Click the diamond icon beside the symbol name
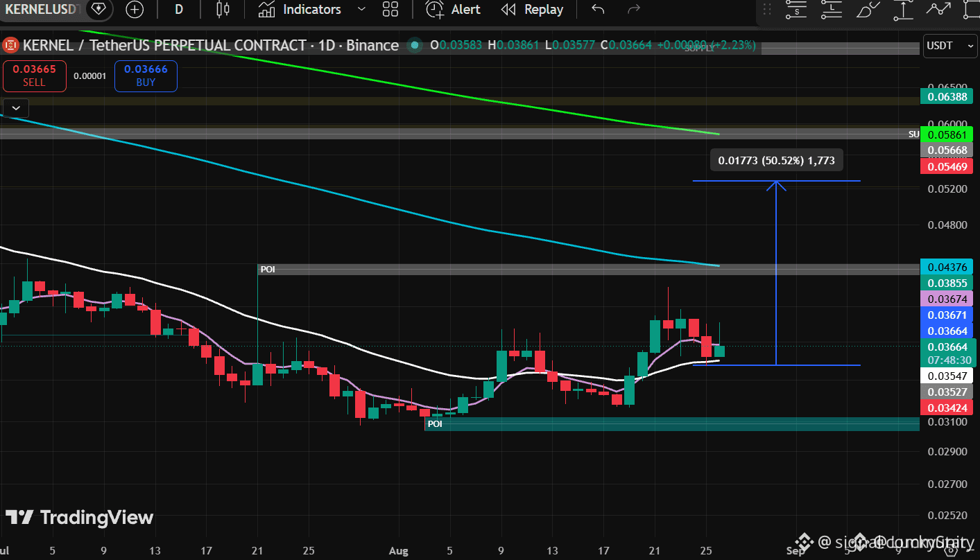This screenshot has height=560, width=980. pyautogui.click(x=98, y=9)
